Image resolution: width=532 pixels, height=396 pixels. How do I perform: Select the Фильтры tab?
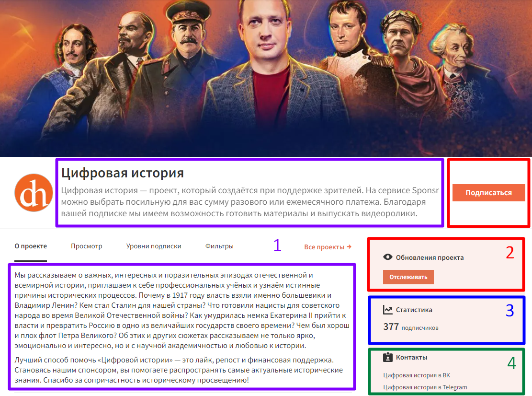pos(219,246)
